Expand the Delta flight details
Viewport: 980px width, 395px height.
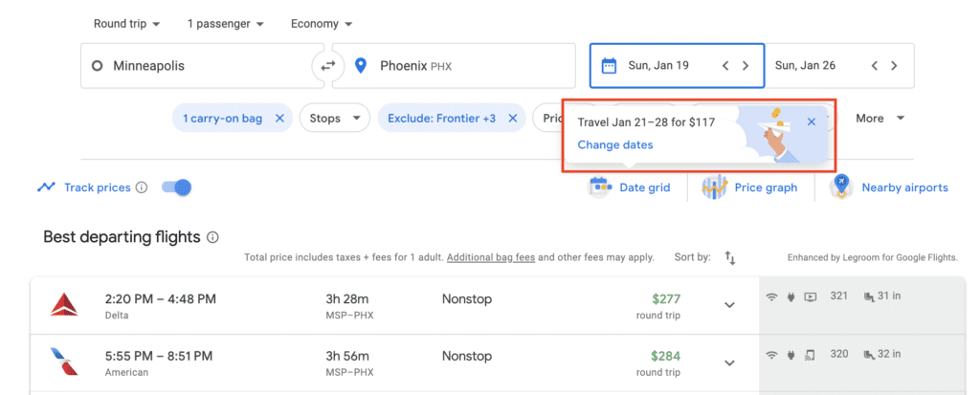point(729,305)
